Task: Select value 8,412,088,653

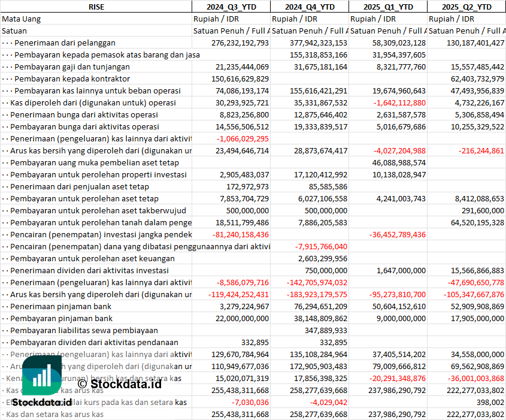Action: (x=480, y=198)
